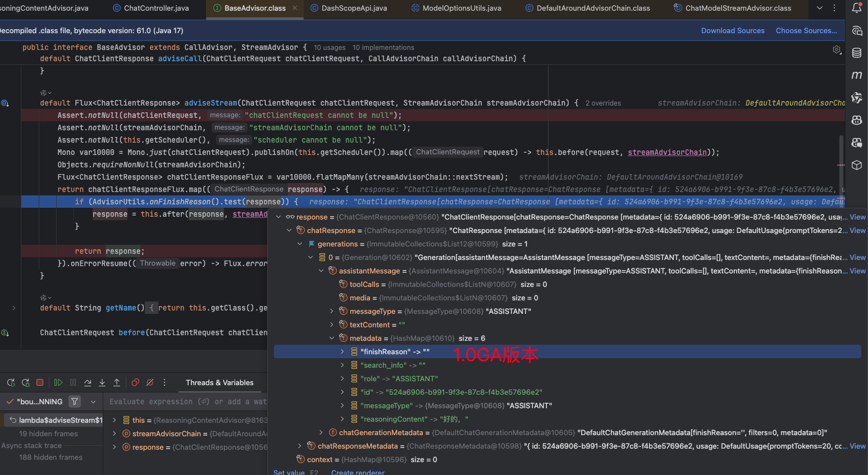Screen dimensions: 868x475
Task: Click the Step Over icon
Action: (88, 382)
